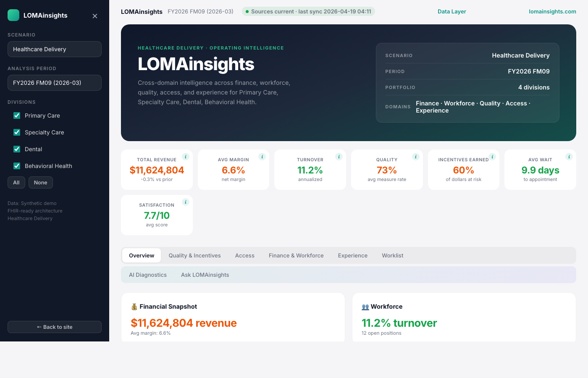588x378 pixels.
Task: Open the Worklist tab
Action: point(393,255)
